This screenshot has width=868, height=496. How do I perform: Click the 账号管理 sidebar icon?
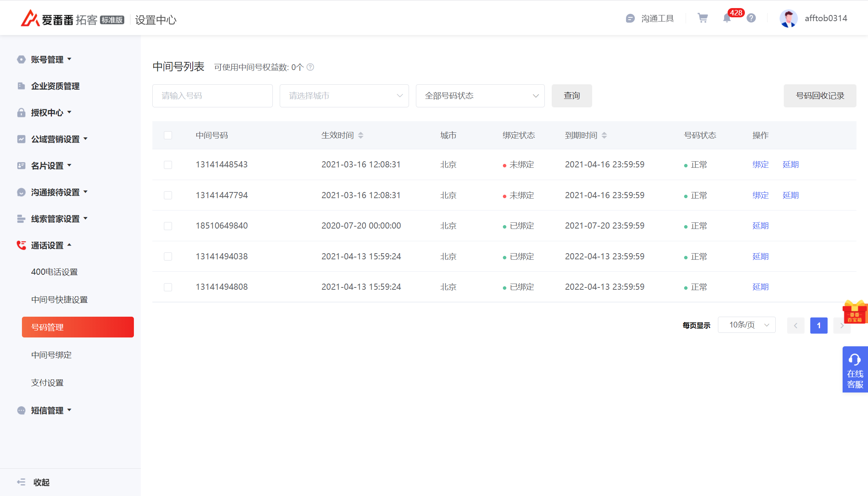[21, 59]
